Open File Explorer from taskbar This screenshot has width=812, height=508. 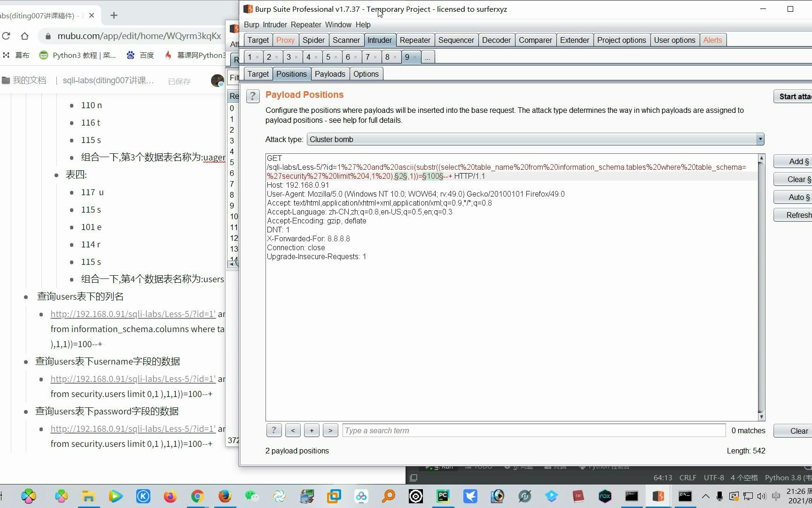(88, 496)
